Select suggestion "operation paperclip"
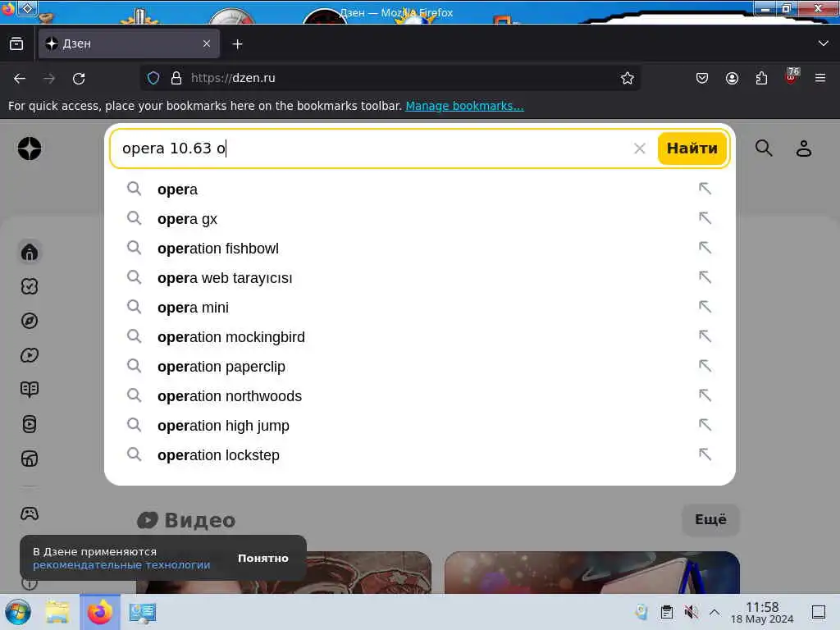 click(x=419, y=366)
